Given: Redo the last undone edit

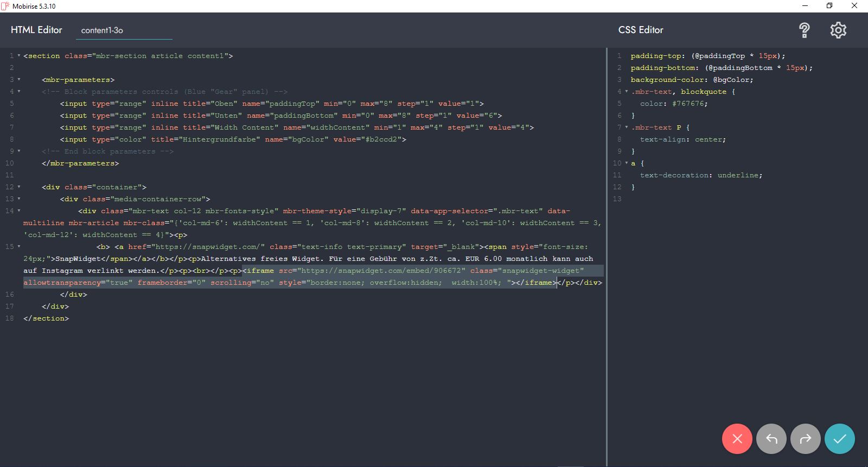Looking at the screenshot, I should tap(805, 438).
